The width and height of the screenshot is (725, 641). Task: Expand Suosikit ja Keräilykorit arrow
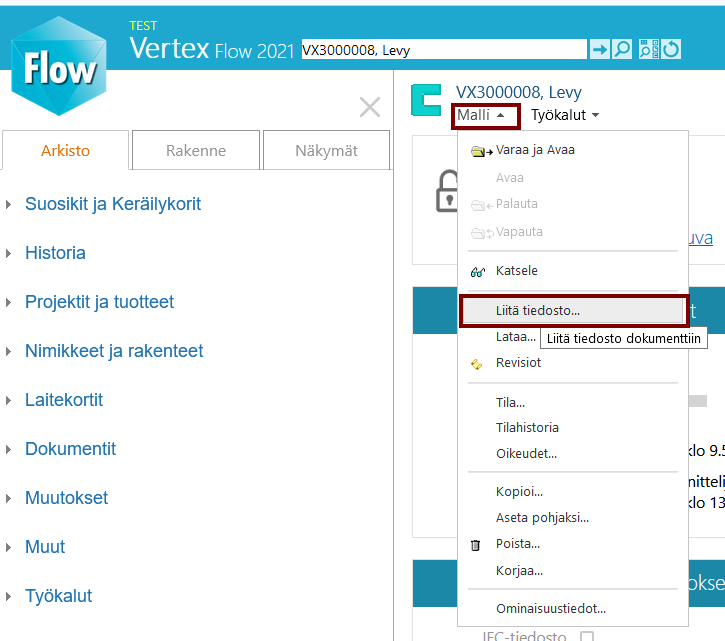8,204
